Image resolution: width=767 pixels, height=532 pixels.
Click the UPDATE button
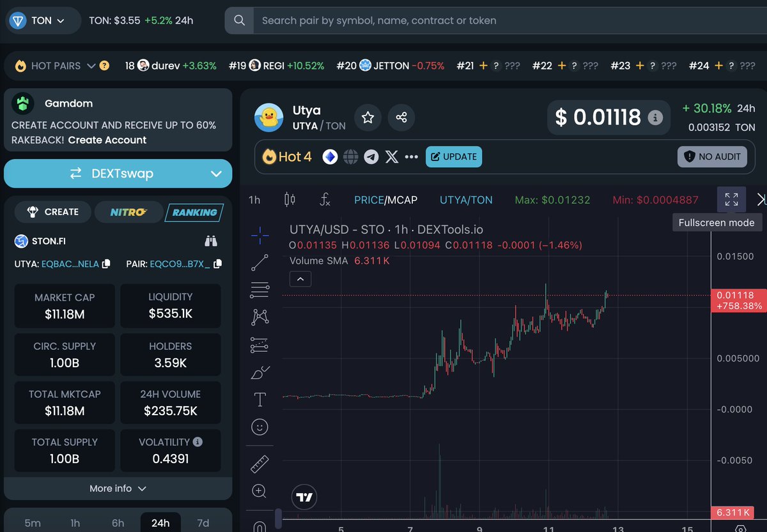454,156
